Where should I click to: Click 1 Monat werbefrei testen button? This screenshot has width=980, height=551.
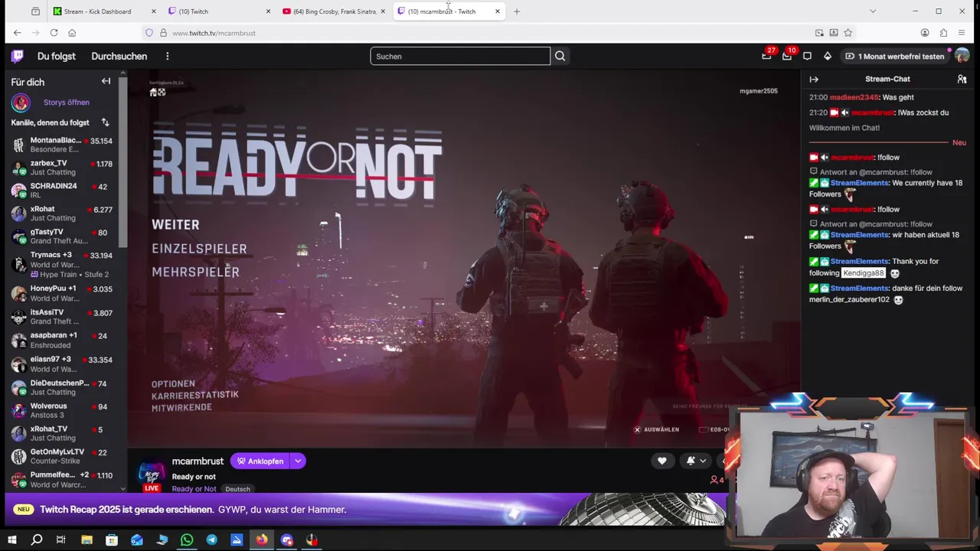click(895, 56)
